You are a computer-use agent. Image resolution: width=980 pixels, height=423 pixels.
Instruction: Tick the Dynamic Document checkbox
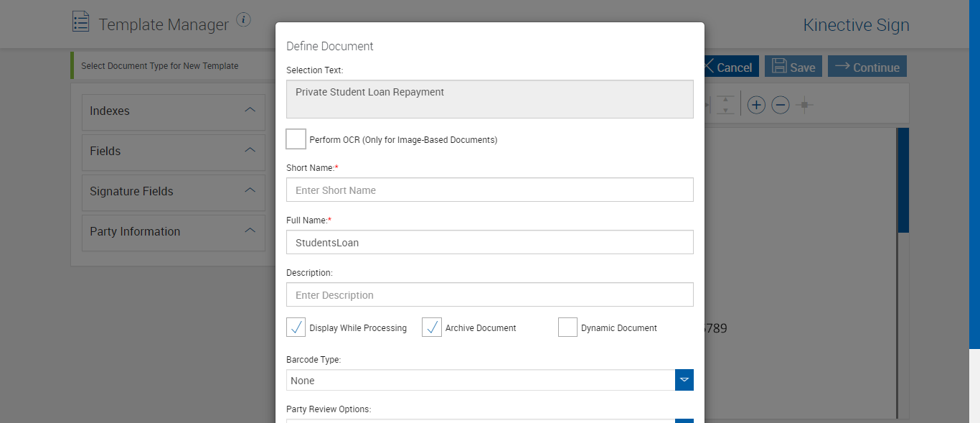[567, 327]
